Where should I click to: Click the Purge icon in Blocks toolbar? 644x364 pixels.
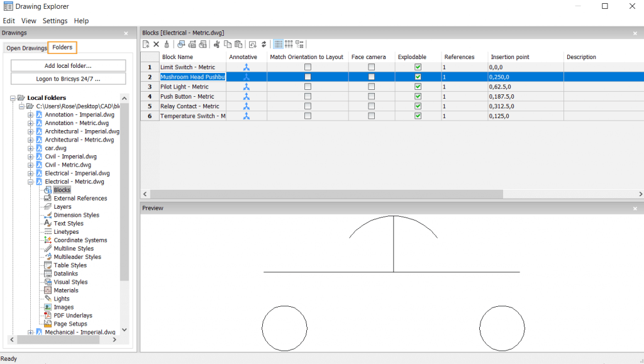pos(166,44)
